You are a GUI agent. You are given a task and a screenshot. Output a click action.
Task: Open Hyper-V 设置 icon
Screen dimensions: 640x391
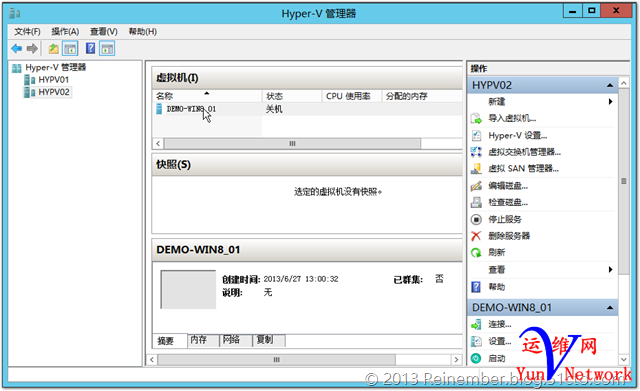pos(476,136)
